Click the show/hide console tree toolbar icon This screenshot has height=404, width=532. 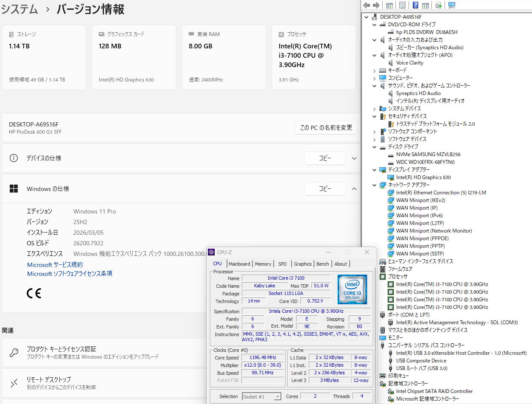389,5
